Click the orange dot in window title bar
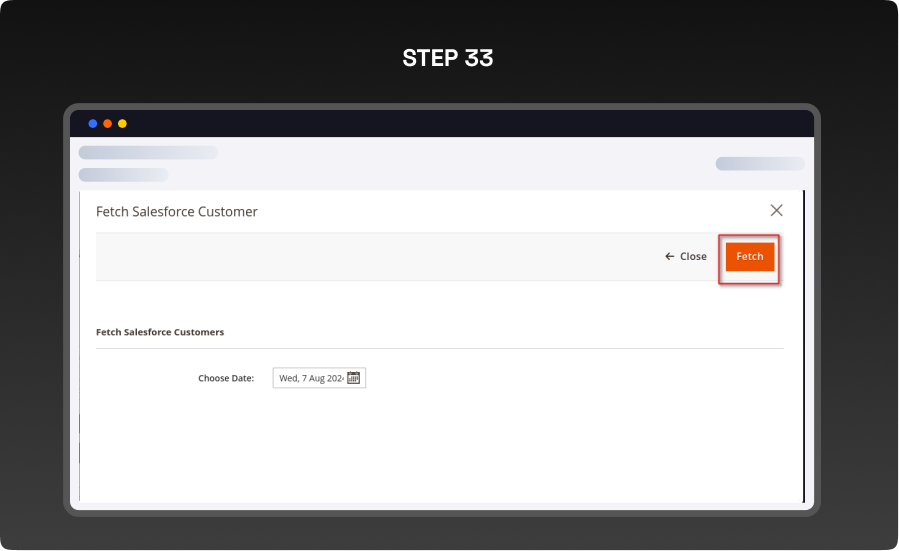The height and width of the screenshot is (551, 899). click(x=108, y=123)
